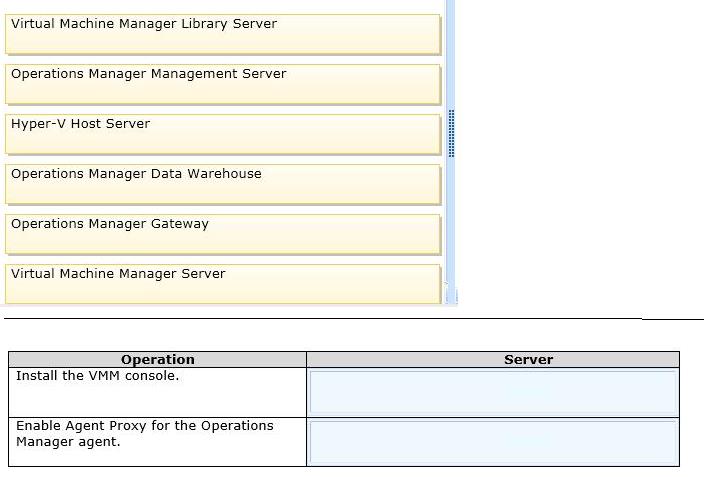Click the dotted grip on the blue splitter
Viewport: 704px width, 477px height.
451,133
